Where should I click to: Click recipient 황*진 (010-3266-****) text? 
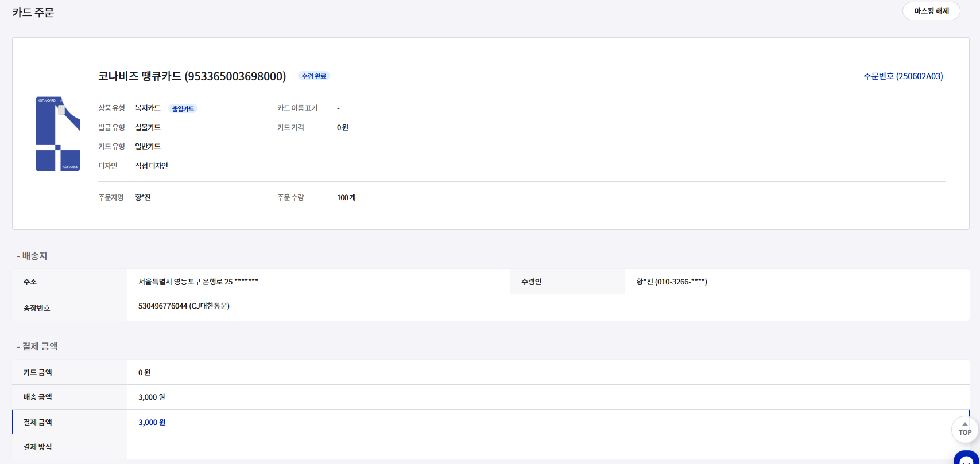(672, 282)
